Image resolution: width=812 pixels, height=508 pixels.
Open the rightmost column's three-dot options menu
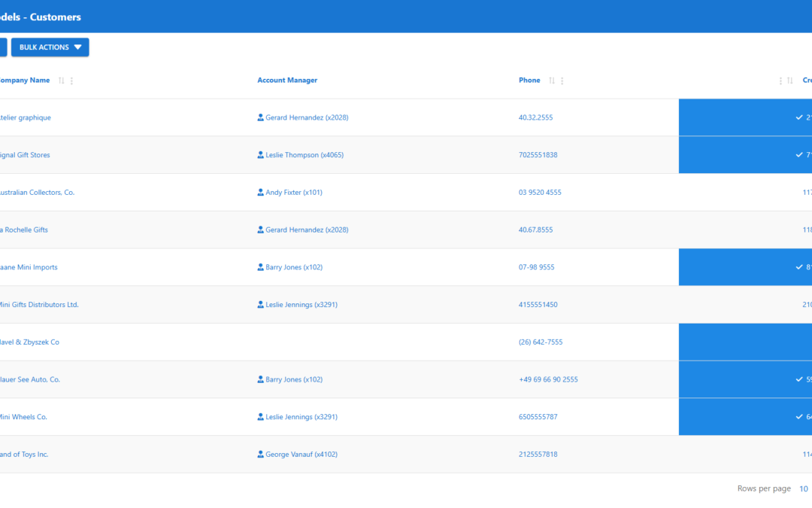pyautogui.click(x=780, y=81)
